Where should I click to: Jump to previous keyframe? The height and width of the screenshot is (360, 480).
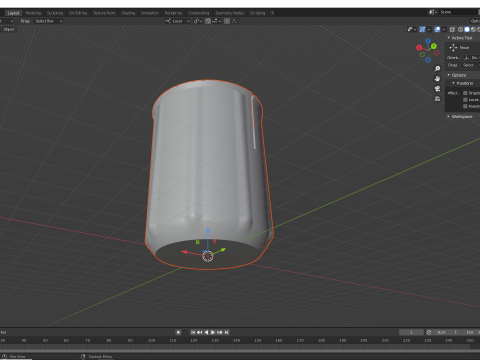pos(199,332)
